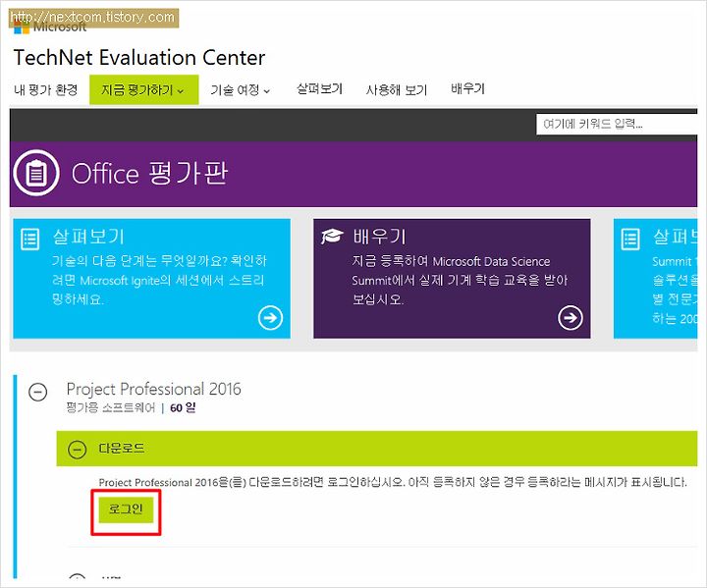Click the Project Professional 2016 heading

point(154,389)
